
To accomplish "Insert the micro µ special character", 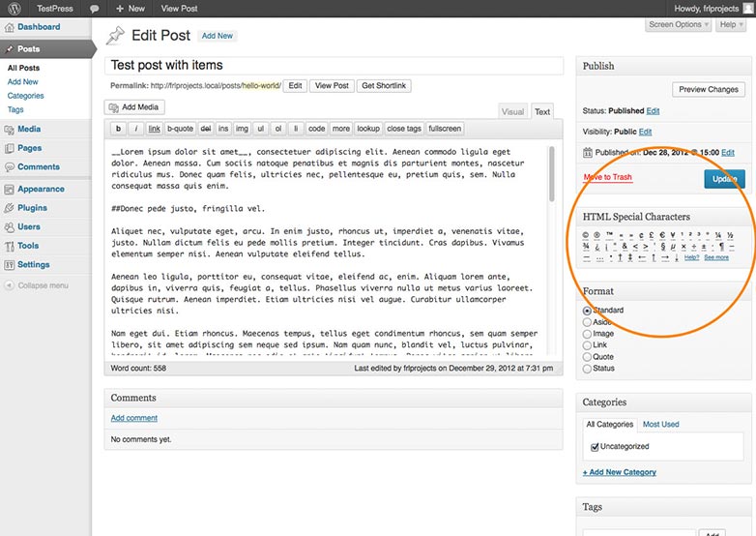I will point(673,246).
